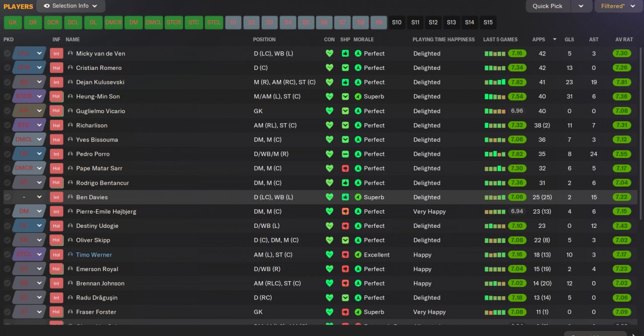Screen dimensions: 644x336
Task: Open the Selection Info dropdown
Action: [71, 6]
